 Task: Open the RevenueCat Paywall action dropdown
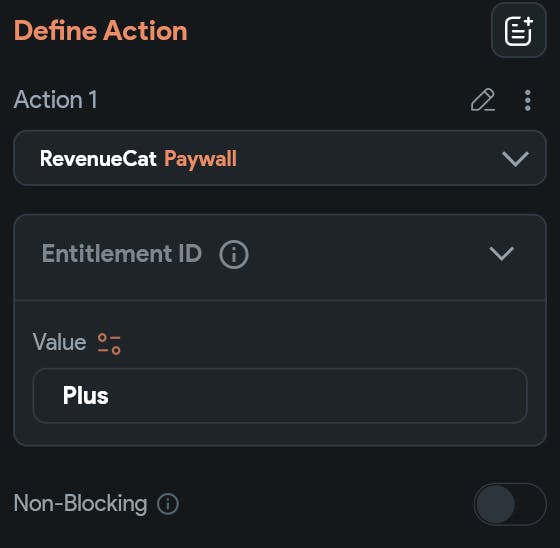[280, 158]
